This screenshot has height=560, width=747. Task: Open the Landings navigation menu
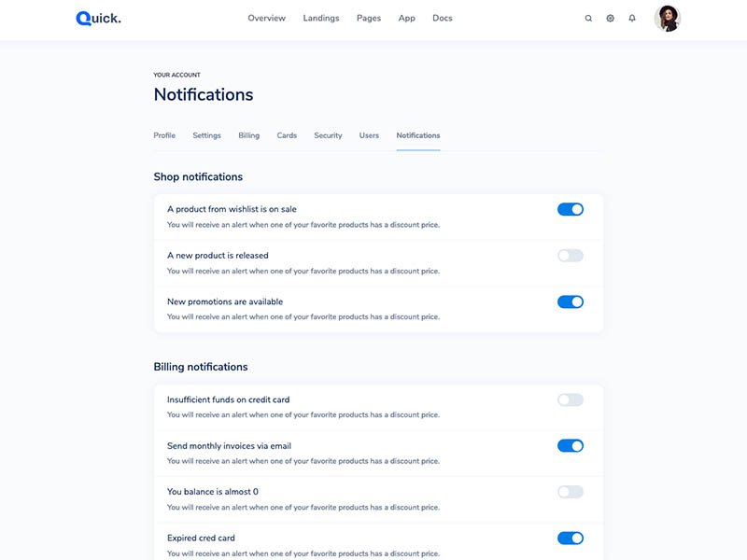tap(321, 18)
